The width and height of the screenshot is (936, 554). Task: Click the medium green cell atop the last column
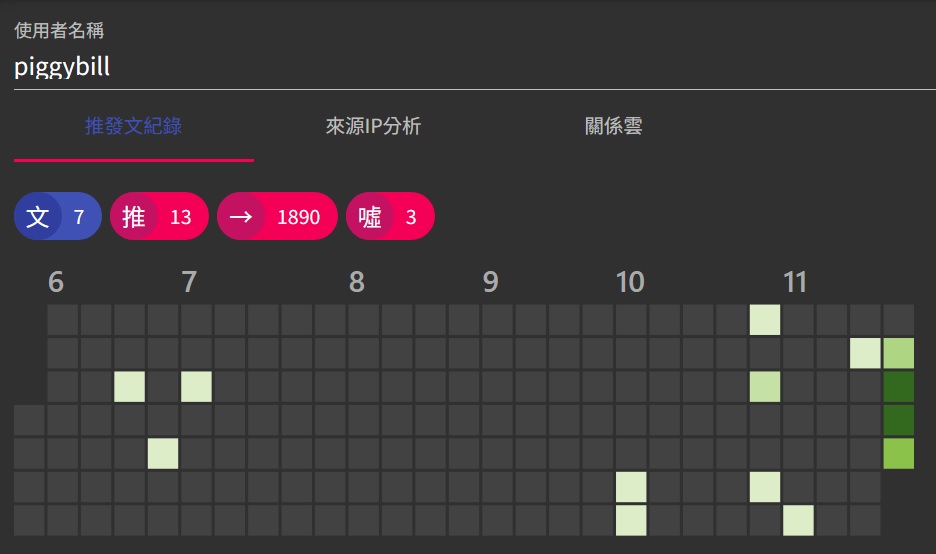pyautogui.click(x=898, y=353)
